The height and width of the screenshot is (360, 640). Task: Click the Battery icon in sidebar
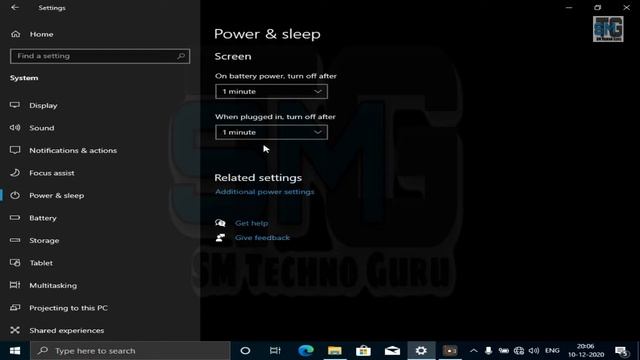[15, 218]
